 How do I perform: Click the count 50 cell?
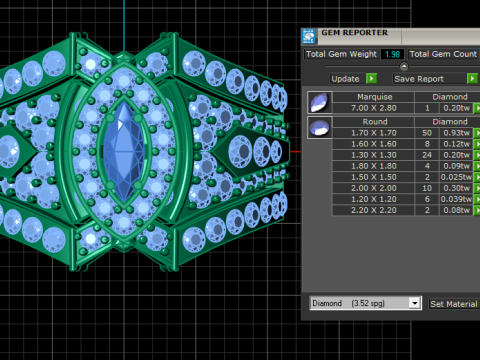[x=427, y=133]
